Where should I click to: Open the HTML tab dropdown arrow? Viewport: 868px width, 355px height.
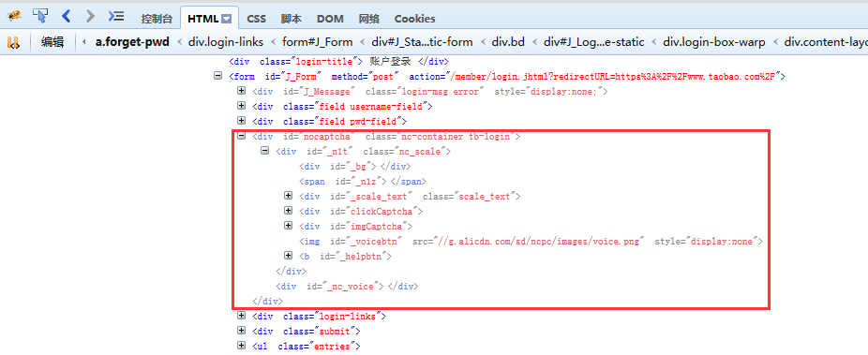click(226, 19)
